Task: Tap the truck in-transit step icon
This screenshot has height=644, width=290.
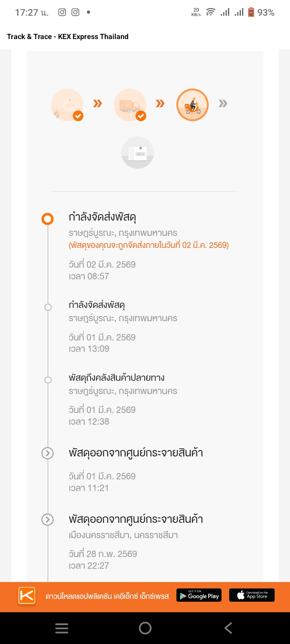Action: tap(130, 105)
